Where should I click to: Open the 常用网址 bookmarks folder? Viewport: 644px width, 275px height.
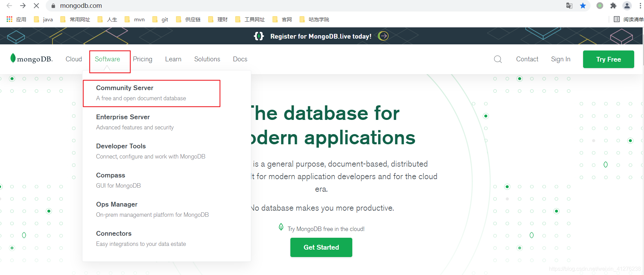(x=75, y=19)
